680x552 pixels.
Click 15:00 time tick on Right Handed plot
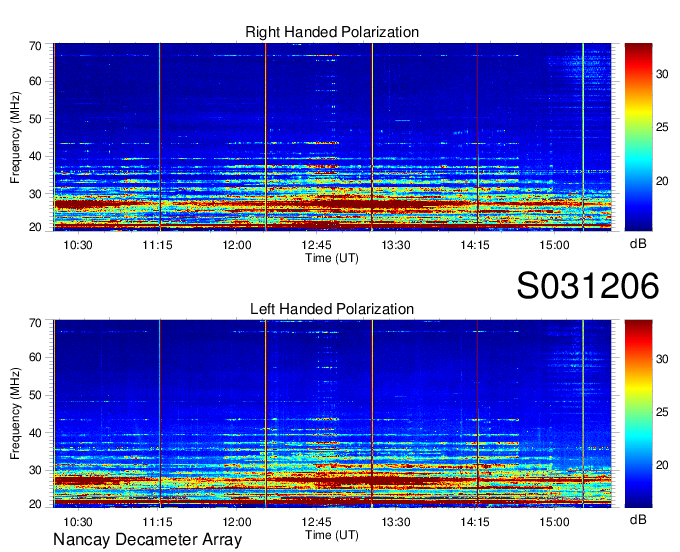click(555, 245)
